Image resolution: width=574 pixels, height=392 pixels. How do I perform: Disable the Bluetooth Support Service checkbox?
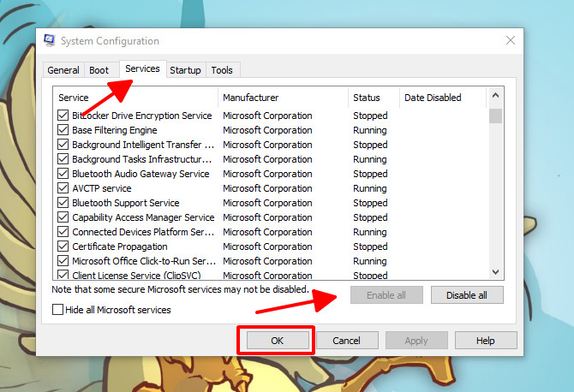pos(63,203)
